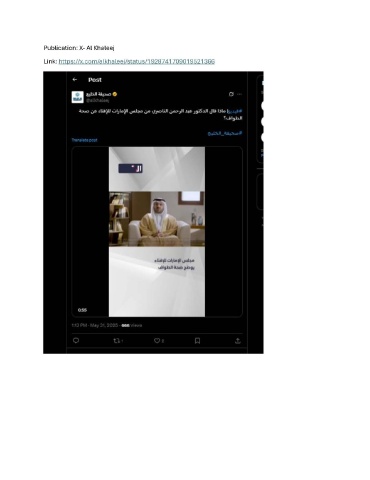The width and height of the screenshot is (370, 480).
Task: Open the three-dot More menu
Action: (x=239, y=94)
